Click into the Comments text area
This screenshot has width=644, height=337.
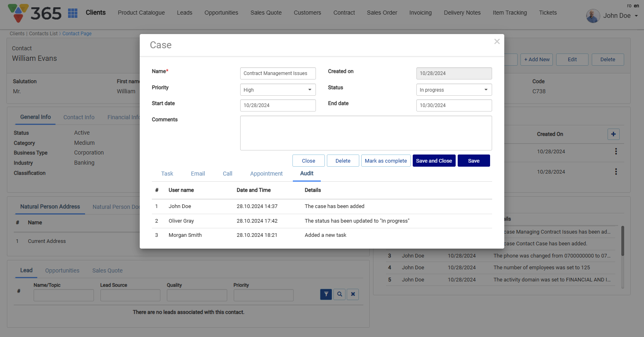pos(366,133)
